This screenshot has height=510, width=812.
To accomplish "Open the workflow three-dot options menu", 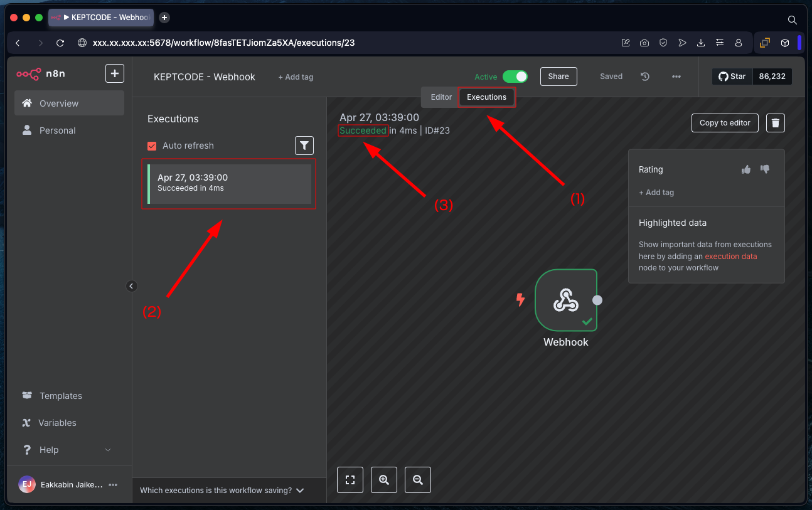I will [676, 77].
